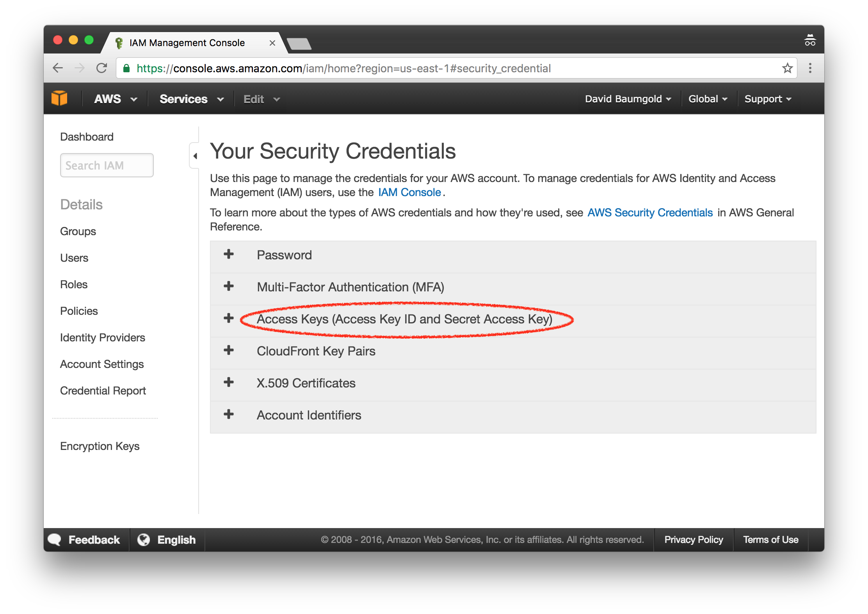Image resolution: width=868 pixels, height=614 pixels.
Task: Open Credential Report in the sidebar
Action: pos(103,391)
